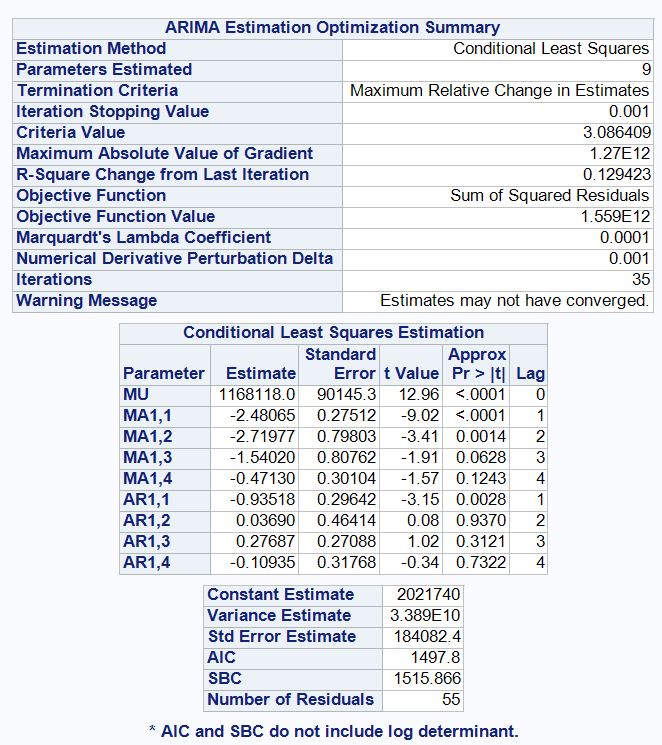Viewport: 662px width, 745px height.
Task: Select the AR1,2 parameter row label
Action: (x=147, y=521)
